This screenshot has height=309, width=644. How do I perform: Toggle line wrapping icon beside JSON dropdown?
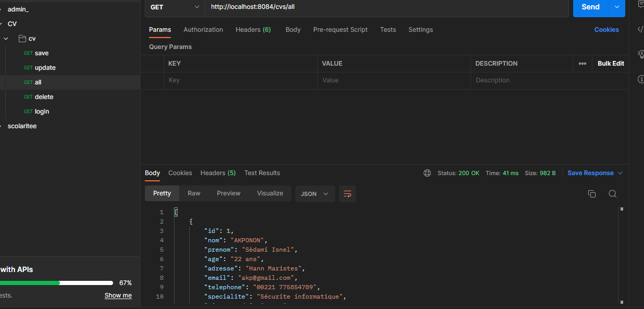pos(348,193)
